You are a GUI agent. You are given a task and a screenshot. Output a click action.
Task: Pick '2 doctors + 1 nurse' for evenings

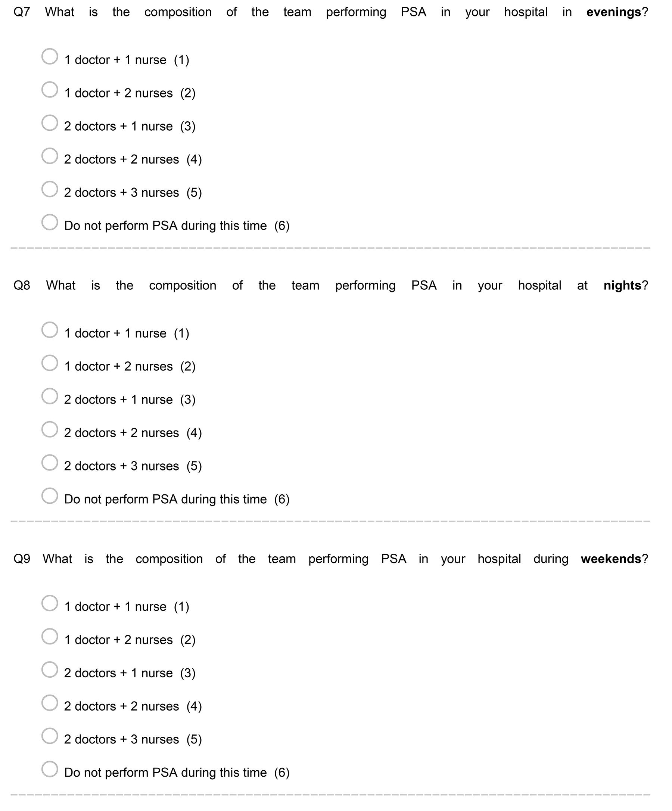50,123
